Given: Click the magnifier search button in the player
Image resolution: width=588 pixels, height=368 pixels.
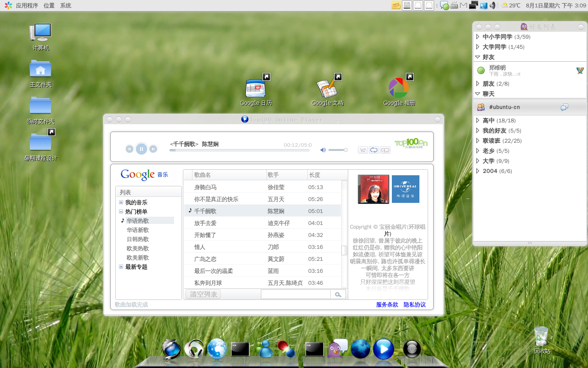Looking at the screenshot, I should click(338, 294).
